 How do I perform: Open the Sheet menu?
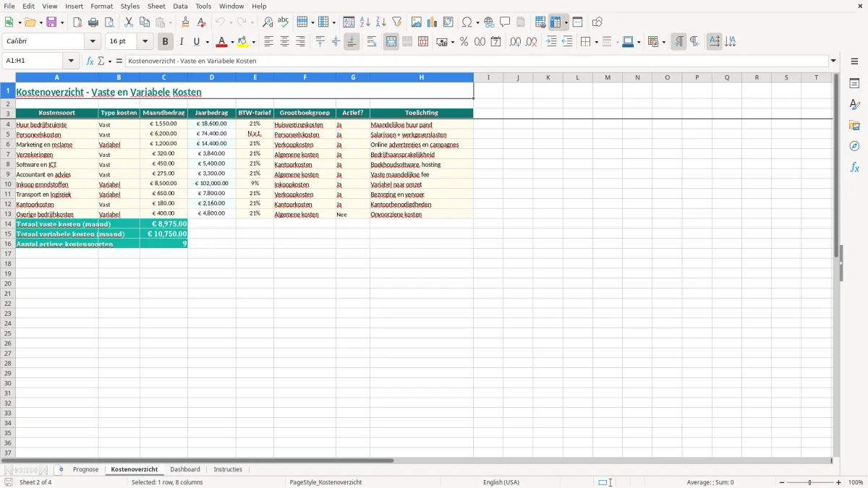click(x=157, y=6)
